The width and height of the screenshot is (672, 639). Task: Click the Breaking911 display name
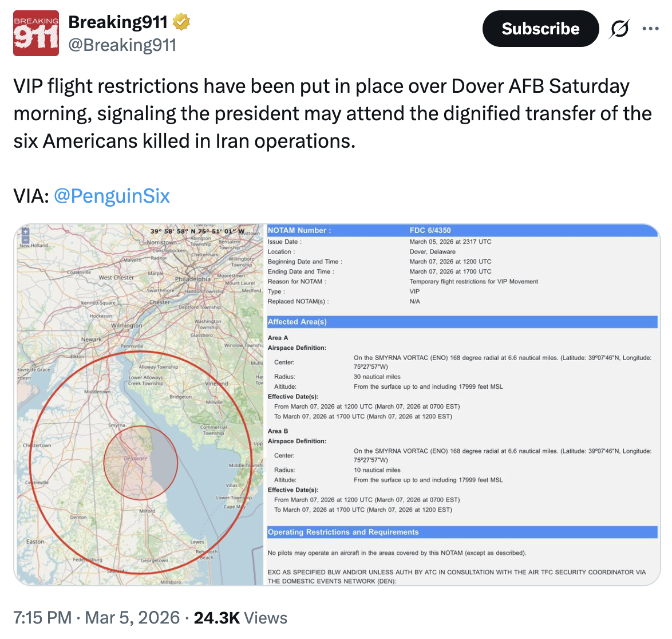point(117,22)
